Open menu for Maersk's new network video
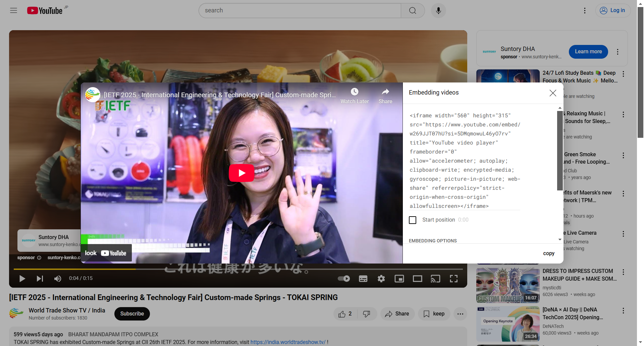644x346 pixels. click(x=623, y=194)
